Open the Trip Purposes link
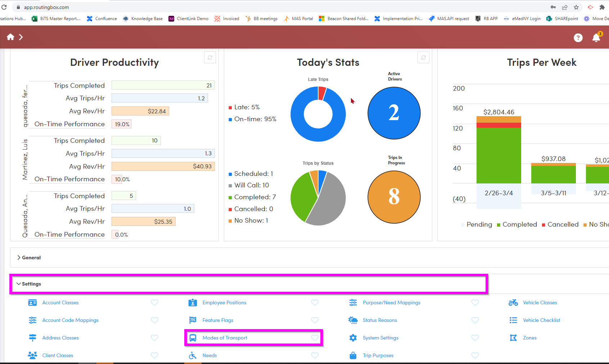 tap(378, 356)
